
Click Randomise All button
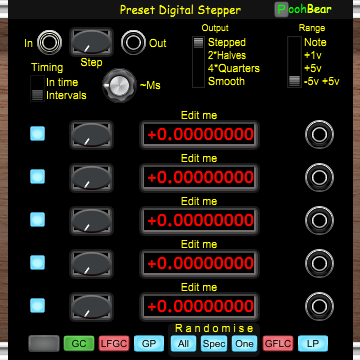click(183, 344)
